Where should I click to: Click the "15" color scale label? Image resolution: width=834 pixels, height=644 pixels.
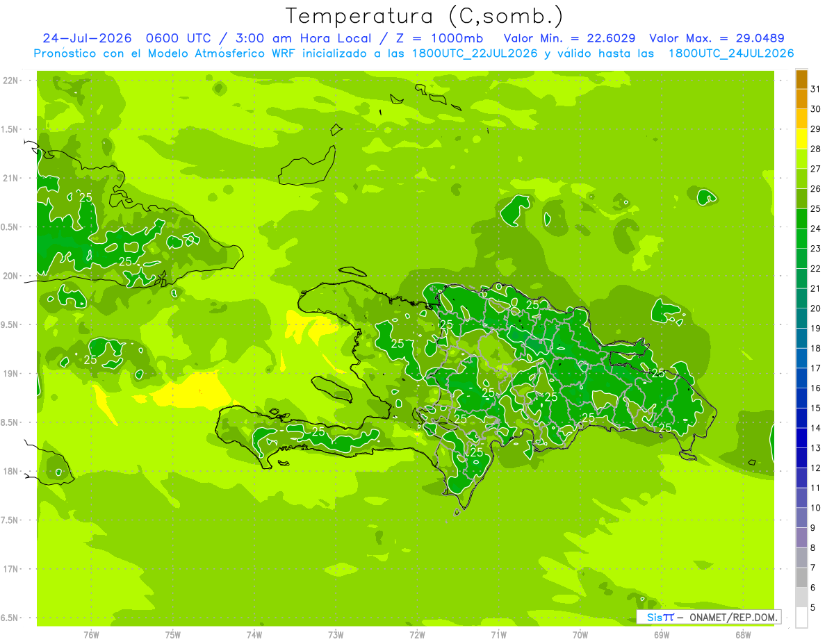(816, 408)
